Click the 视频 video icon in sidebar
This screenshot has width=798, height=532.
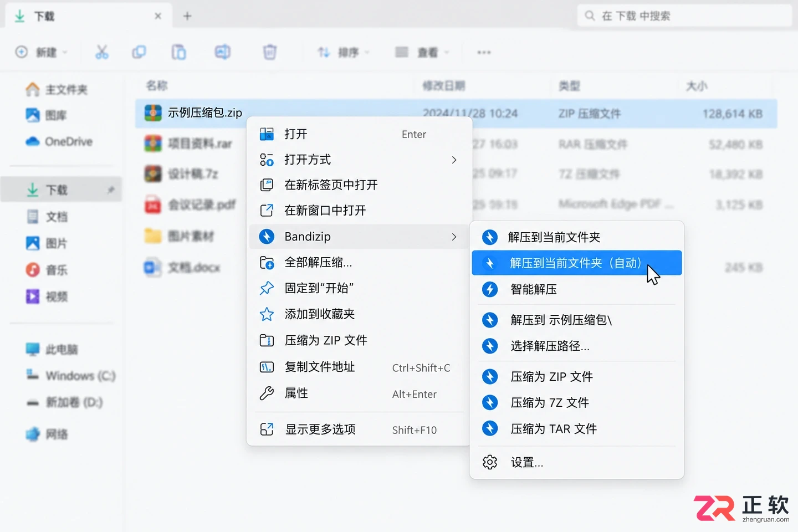pos(33,296)
